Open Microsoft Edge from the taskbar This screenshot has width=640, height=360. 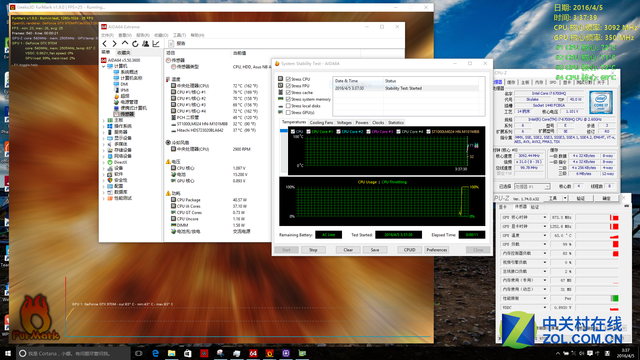[155, 353]
